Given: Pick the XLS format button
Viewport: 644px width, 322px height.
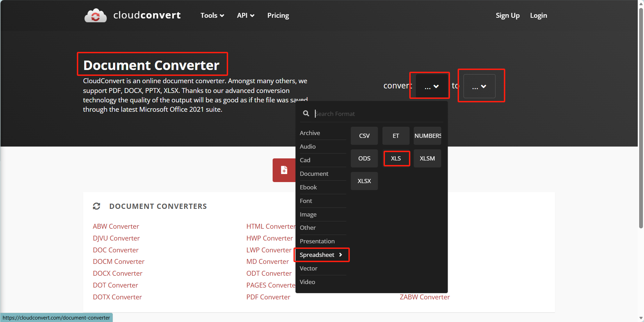Looking at the screenshot, I should (396, 158).
